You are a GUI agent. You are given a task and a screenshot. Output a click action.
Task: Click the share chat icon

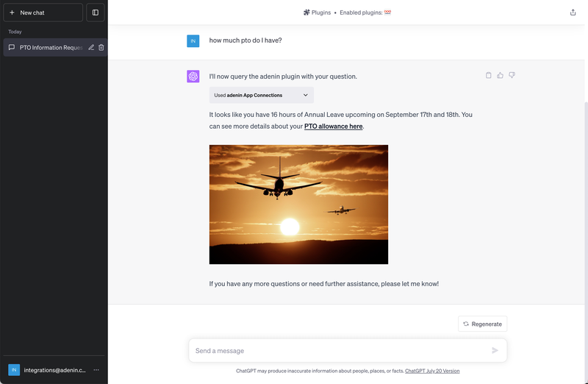[x=573, y=13]
